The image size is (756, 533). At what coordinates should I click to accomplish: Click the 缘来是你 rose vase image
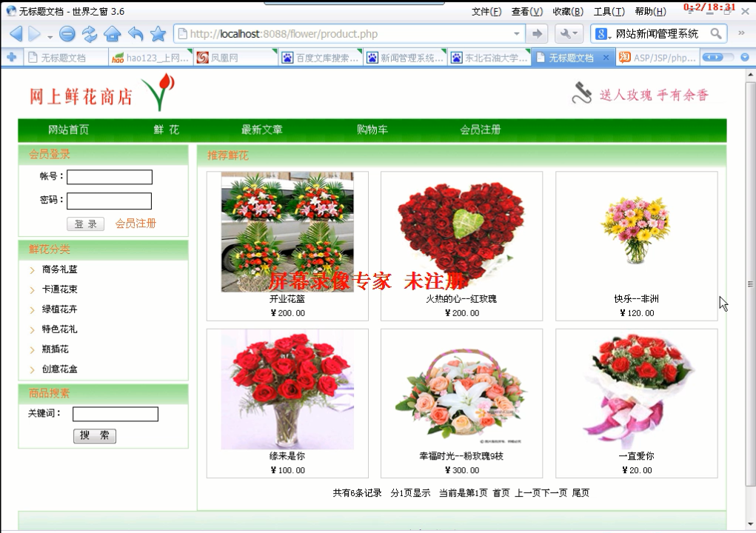point(287,389)
